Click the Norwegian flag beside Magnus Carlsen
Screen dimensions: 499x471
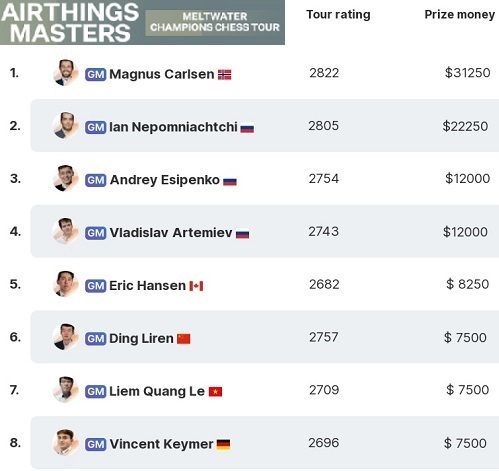point(224,75)
